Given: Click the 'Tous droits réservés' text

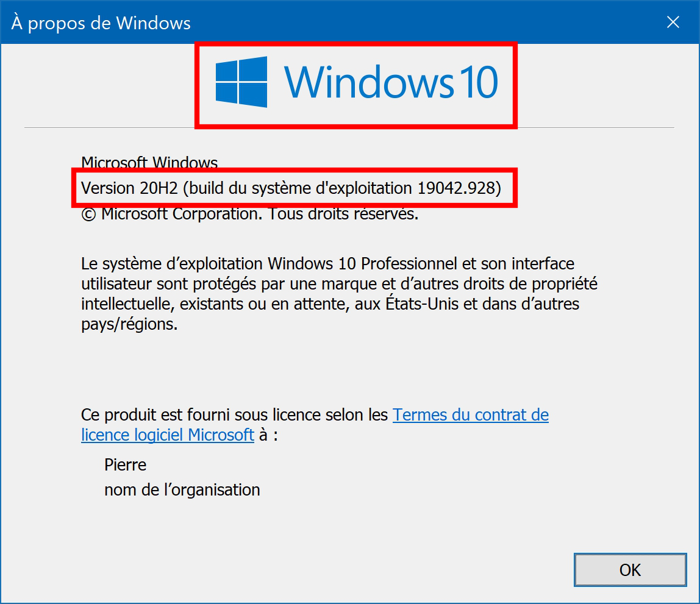Looking at the screenshot, I should click(x=343, y=214).
